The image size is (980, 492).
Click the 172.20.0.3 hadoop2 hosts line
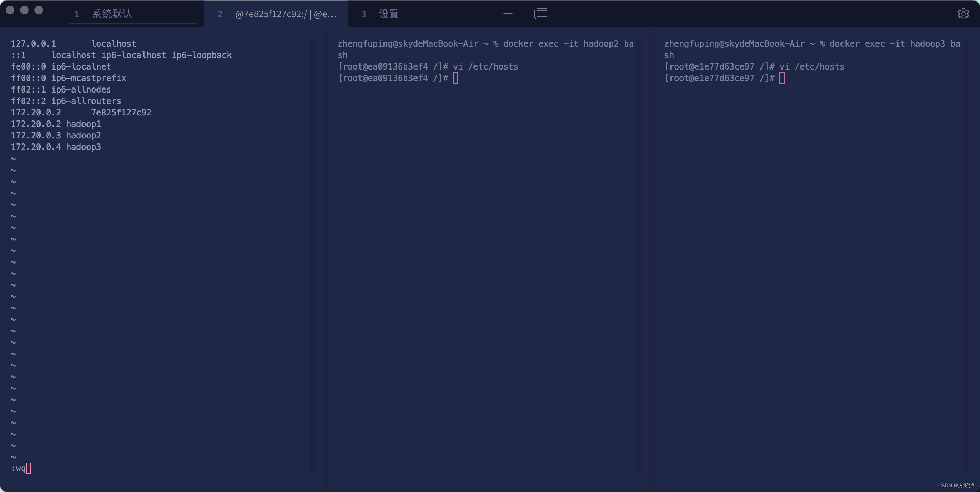coord(56,136)
